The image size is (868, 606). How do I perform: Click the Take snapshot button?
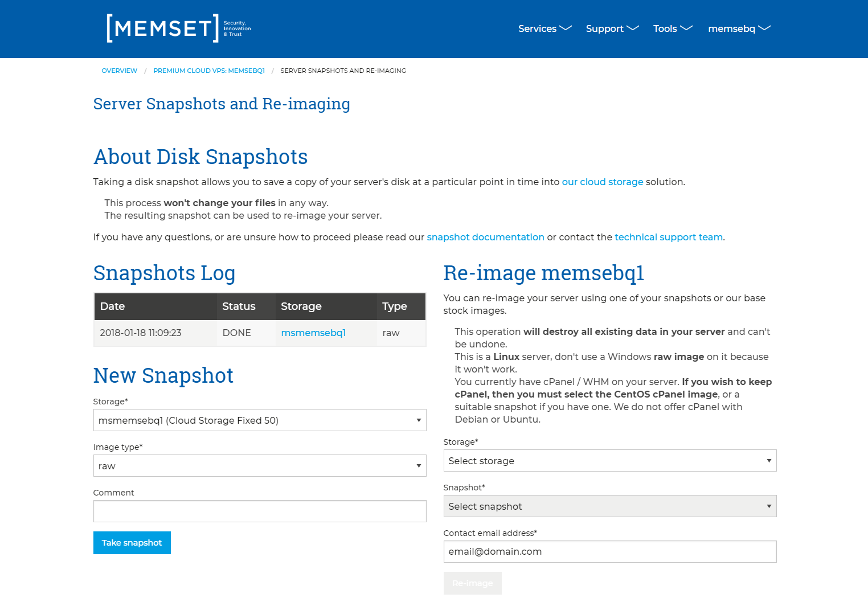(x=132, y=543)
